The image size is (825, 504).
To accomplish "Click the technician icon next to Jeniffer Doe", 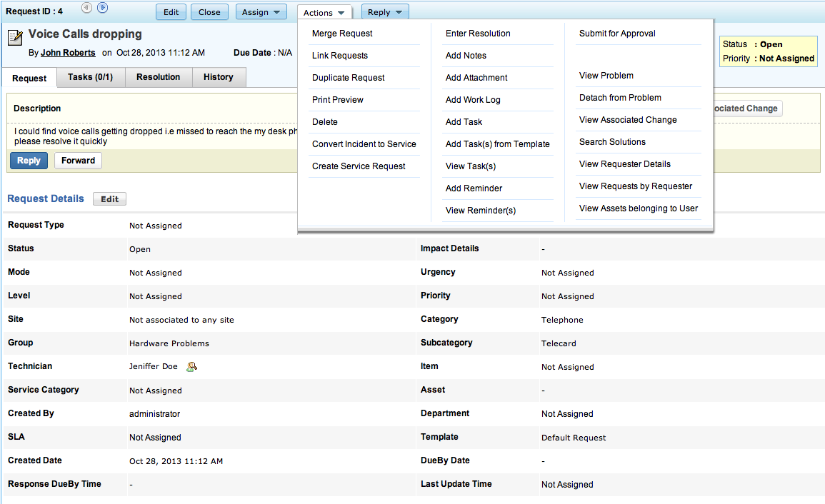I will [x=191, y=367].
